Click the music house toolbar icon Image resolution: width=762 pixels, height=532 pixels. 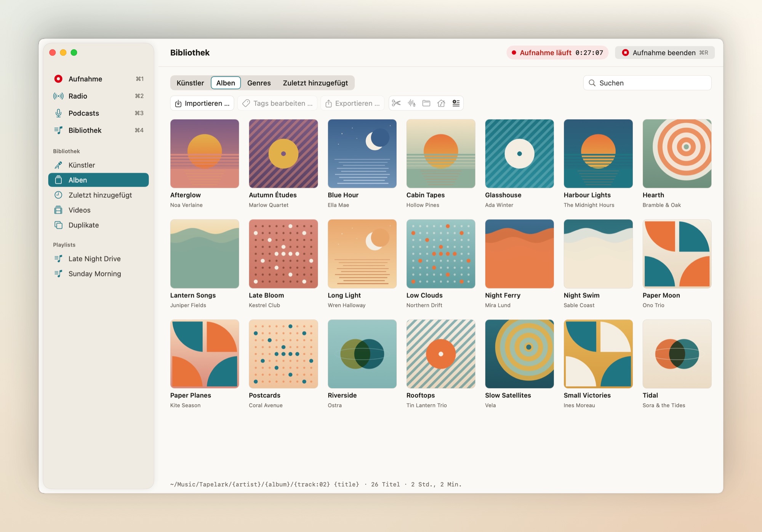click(441, 103)
